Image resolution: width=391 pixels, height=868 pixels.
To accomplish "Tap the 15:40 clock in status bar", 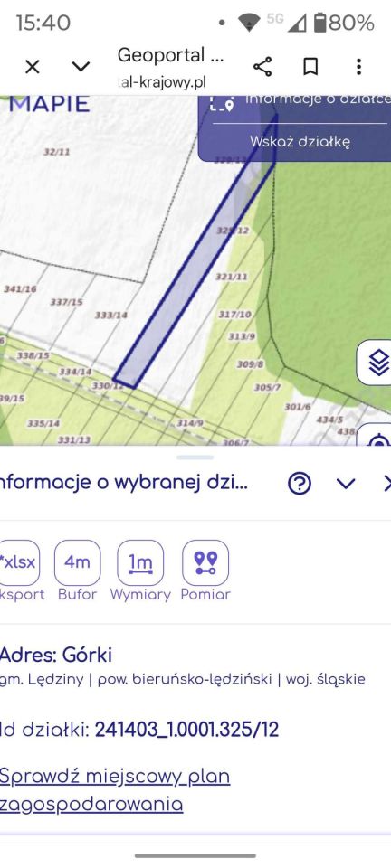I will 43,23.
